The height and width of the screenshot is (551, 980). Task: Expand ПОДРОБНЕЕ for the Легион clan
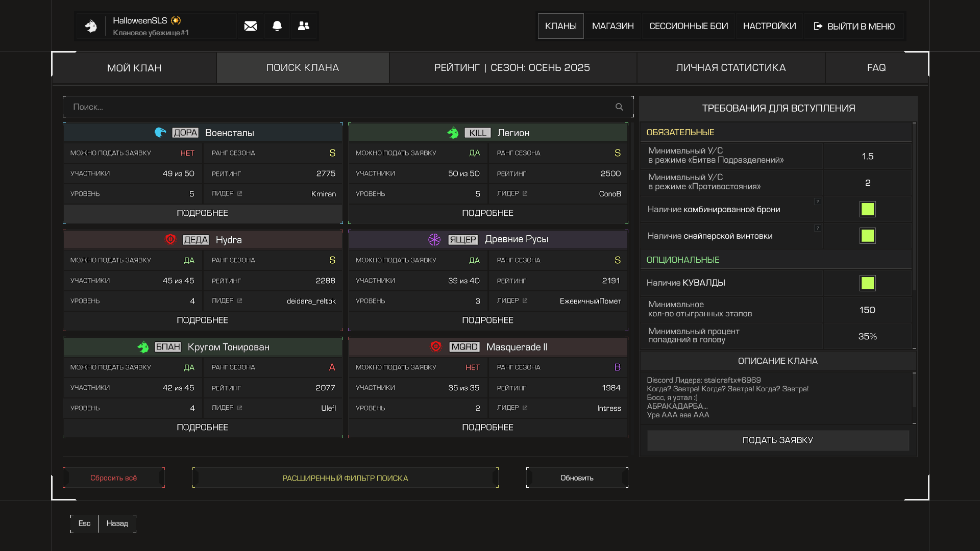point(487,213)
